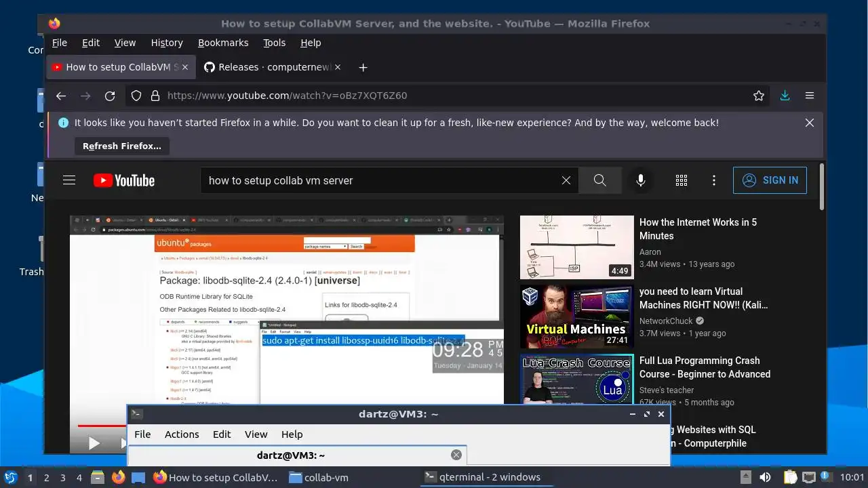Click the YouTube video play button
Screen dimensions: 868x488
click(94, 443)
